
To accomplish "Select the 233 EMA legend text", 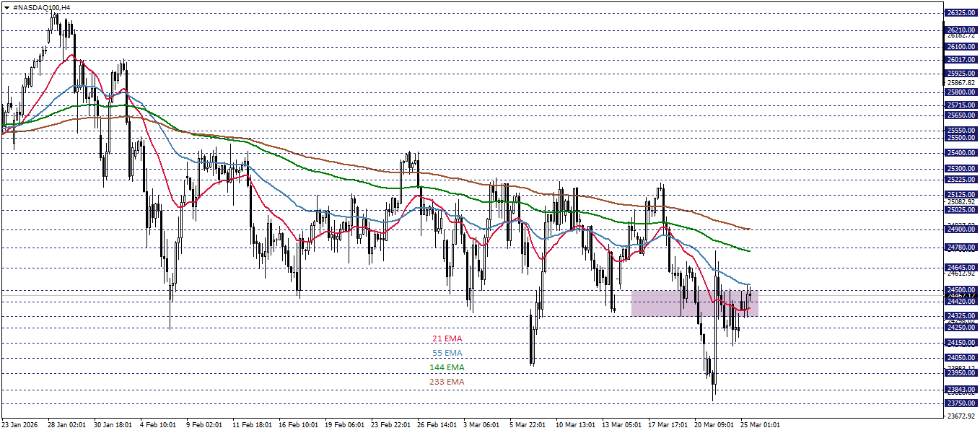I will click(x=445, y=380).
